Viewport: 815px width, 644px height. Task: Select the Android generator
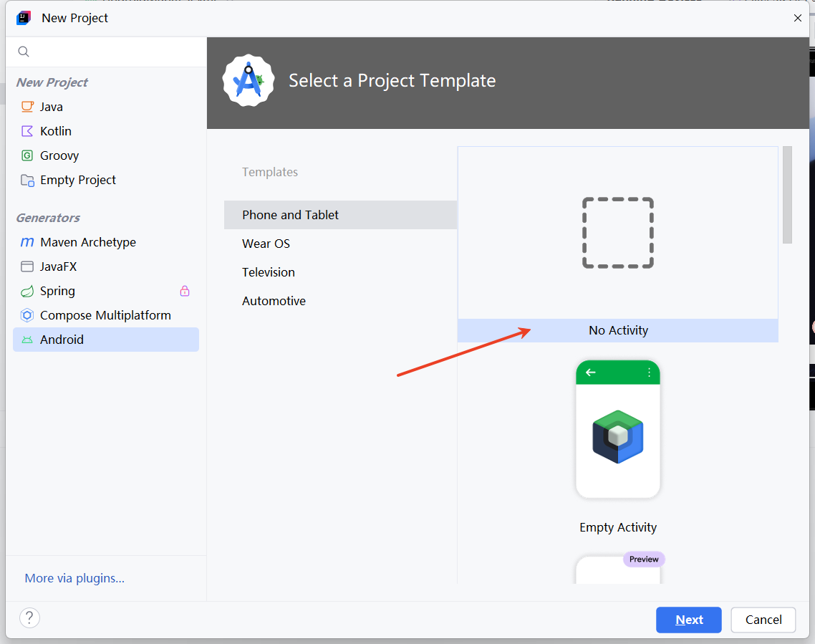[106, 340]
